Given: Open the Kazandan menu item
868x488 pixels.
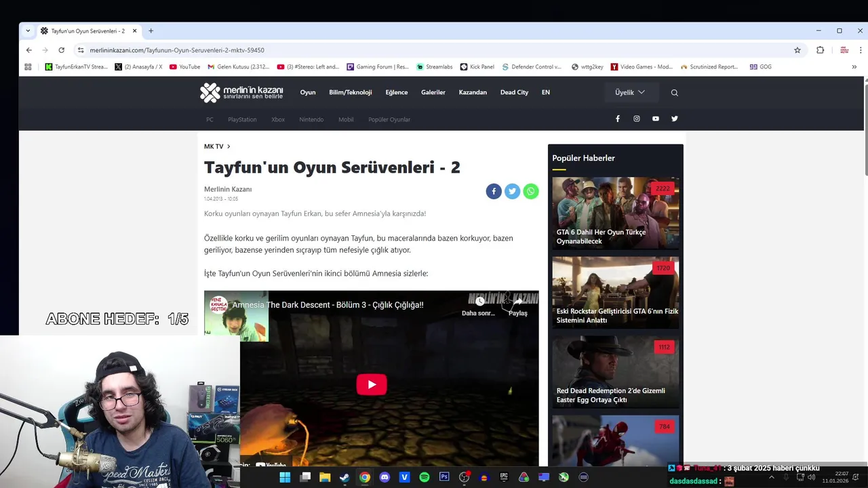Looking at the screenshot, I should 473,93.
